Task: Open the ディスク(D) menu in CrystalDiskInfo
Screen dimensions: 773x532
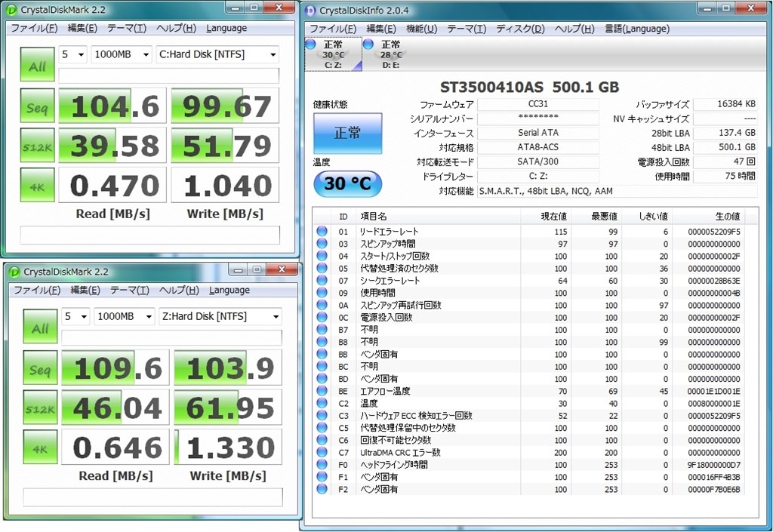Action: (519, 29)
